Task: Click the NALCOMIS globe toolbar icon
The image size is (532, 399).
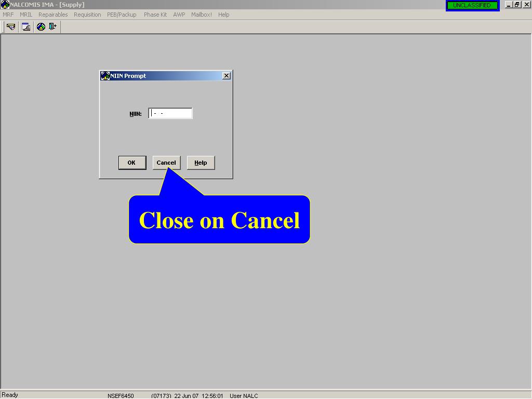Action: click(x=41, y=27)
